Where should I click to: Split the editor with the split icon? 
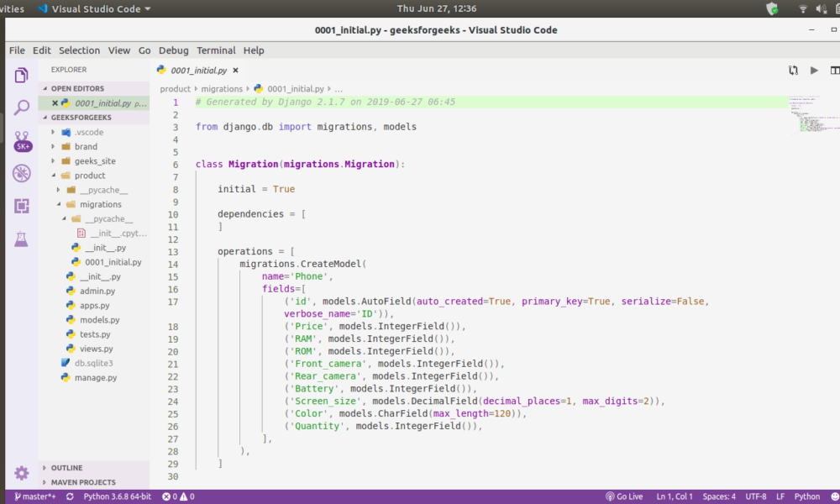[835, 71]
